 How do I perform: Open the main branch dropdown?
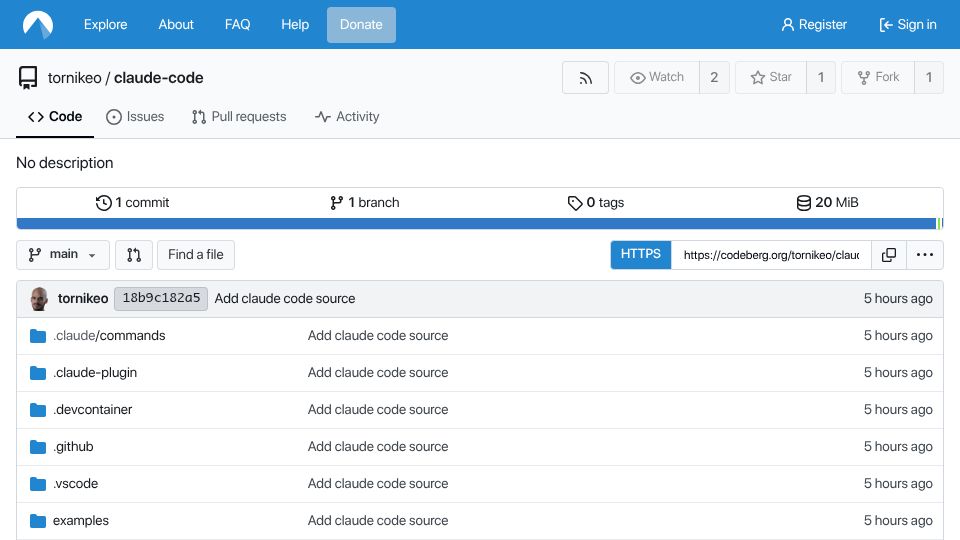coord(62,255)
